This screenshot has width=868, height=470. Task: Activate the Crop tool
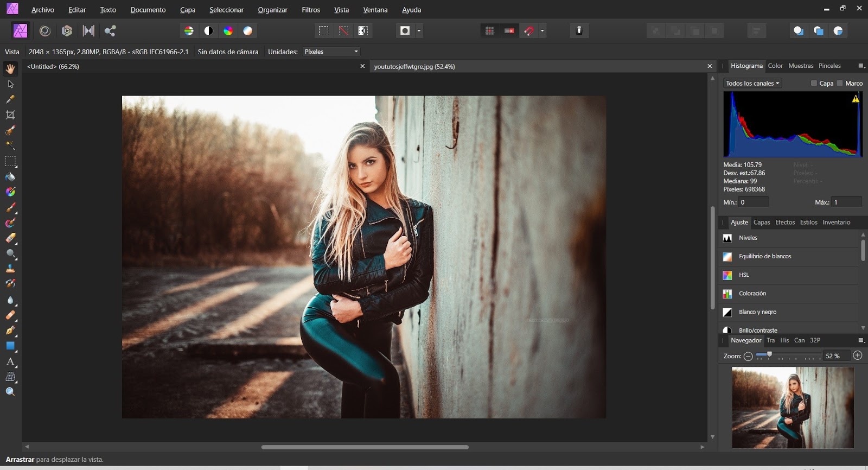(10, 115)
